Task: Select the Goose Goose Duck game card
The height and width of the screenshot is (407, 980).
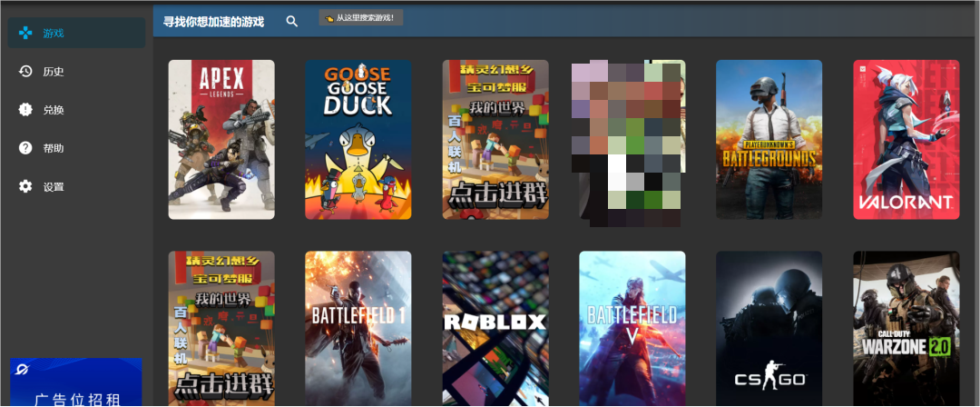Action: 358,140
